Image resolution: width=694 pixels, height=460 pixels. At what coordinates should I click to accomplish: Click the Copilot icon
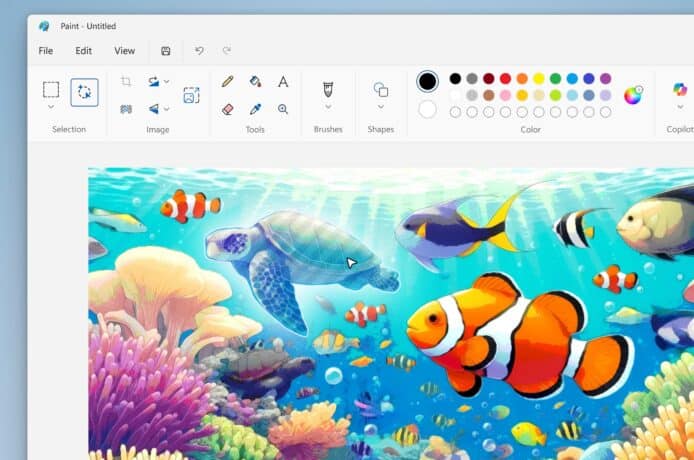[680, 89]
